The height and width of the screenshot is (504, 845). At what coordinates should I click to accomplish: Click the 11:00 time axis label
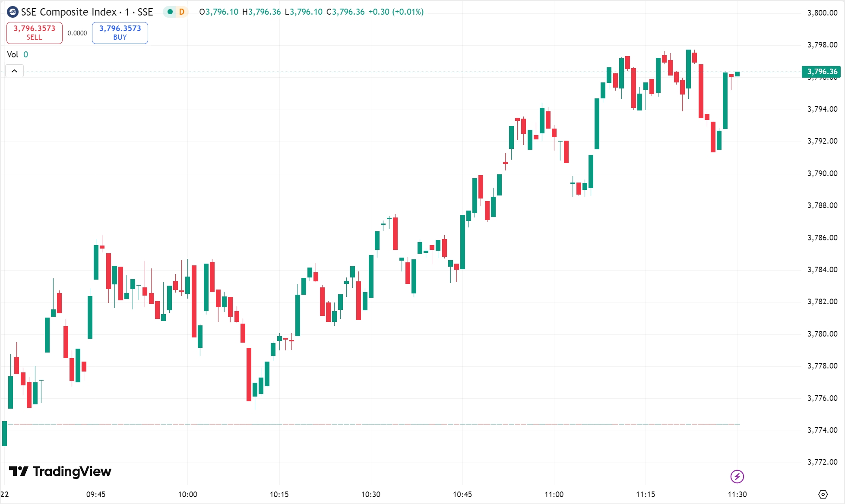point(554,495)
